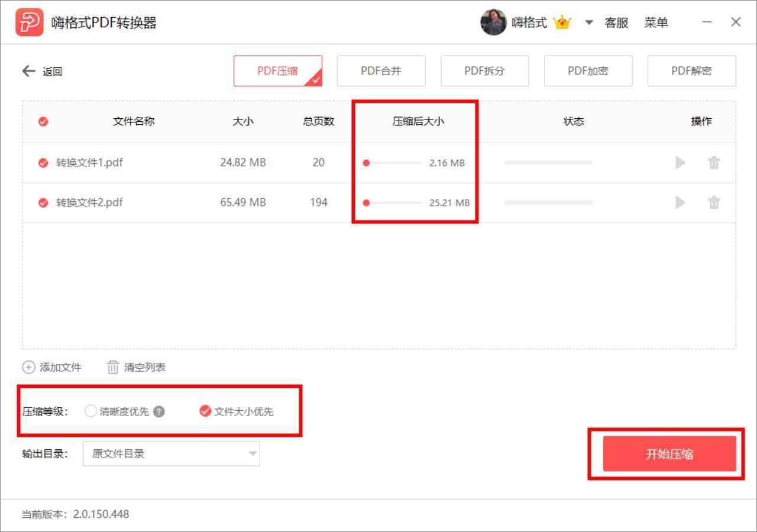Switch to the PDF解密 tab

pyautogui.click(x=692, y=70)
